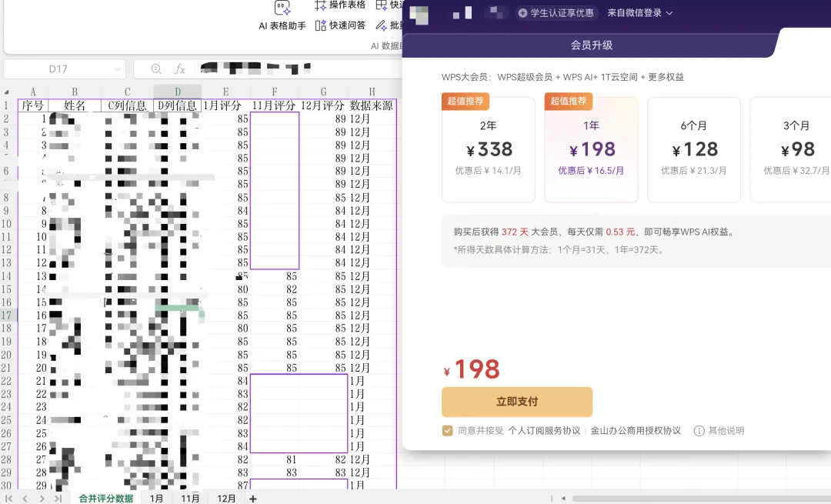Select the 6个月 ¥128 plan card

click(x=694, y=149)
